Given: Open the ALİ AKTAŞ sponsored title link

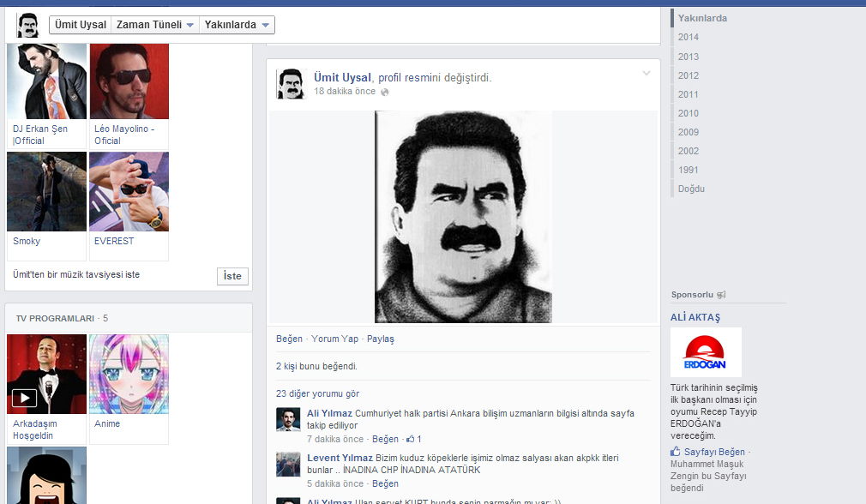Looking at the screenshot, I should click(695, 317).
